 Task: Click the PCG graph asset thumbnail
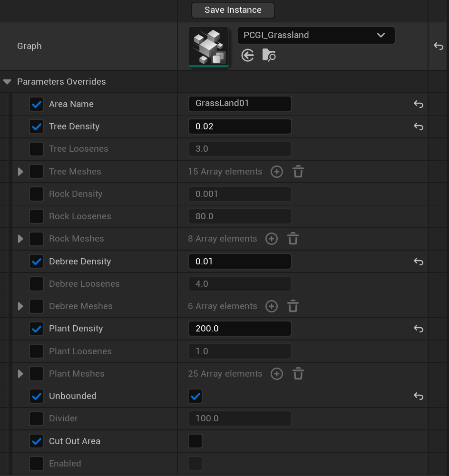click(208, 47)
